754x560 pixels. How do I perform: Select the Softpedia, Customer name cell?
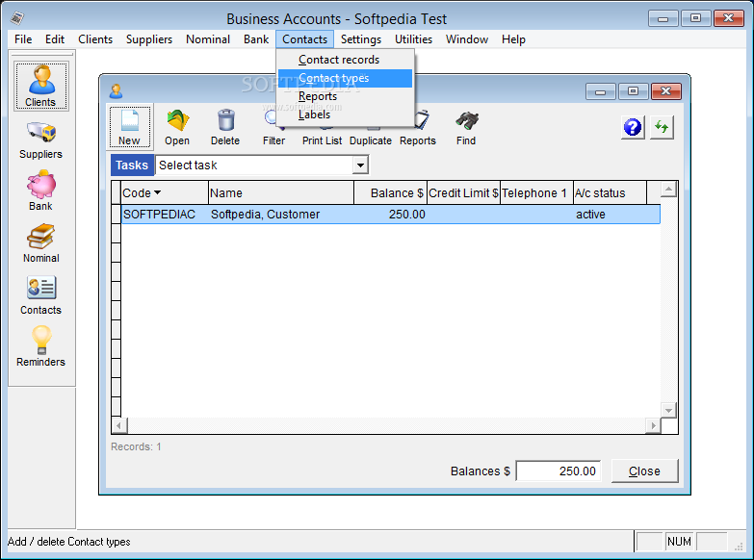281,215
